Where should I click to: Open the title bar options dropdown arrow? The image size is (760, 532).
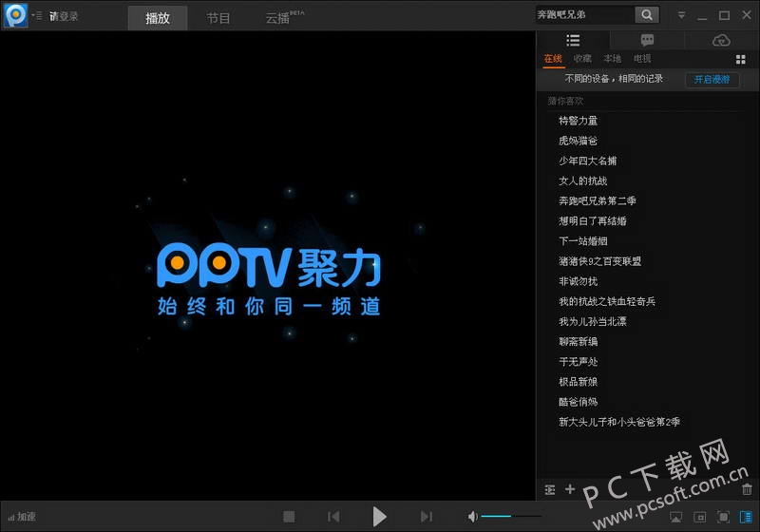coord(681,15)
